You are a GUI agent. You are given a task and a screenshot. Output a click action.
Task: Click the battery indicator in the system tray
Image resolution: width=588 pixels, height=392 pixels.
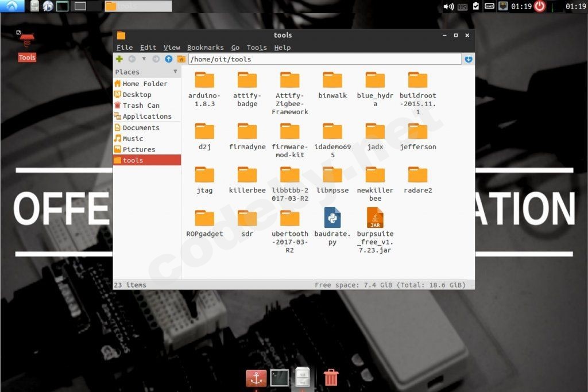pos(490,6)
